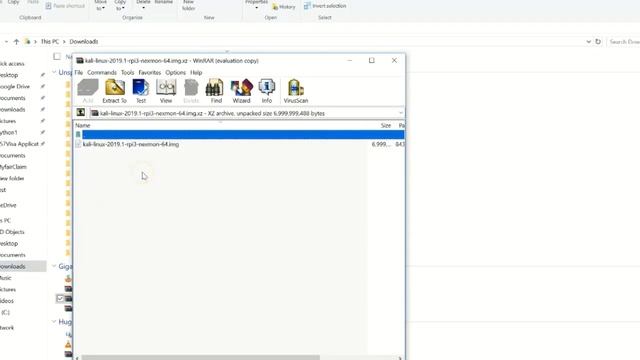Select the highlighted parent folder row
The height and width of the screenshot is (360, 640).
[x=240, y=134]
